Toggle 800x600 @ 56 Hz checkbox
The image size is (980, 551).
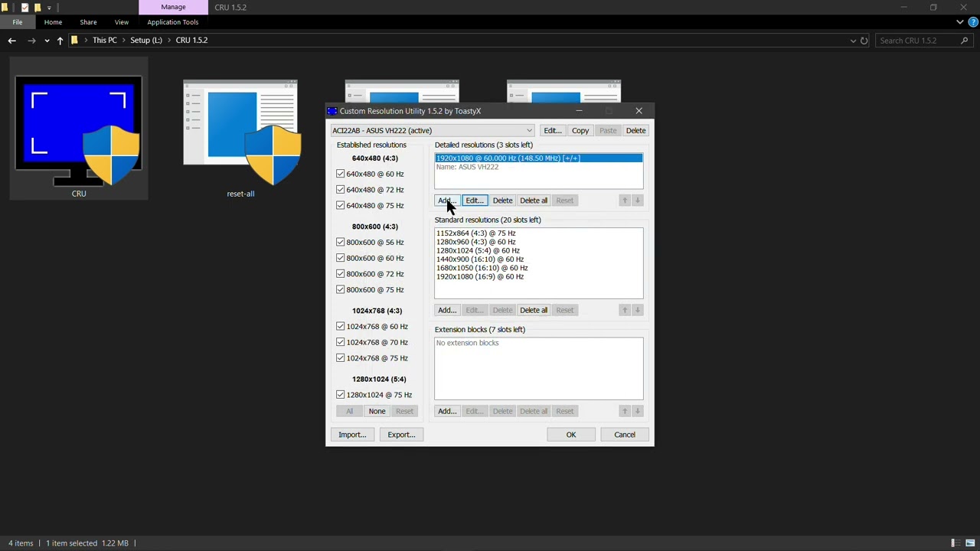pyautogui.click(x=341, y=242)
